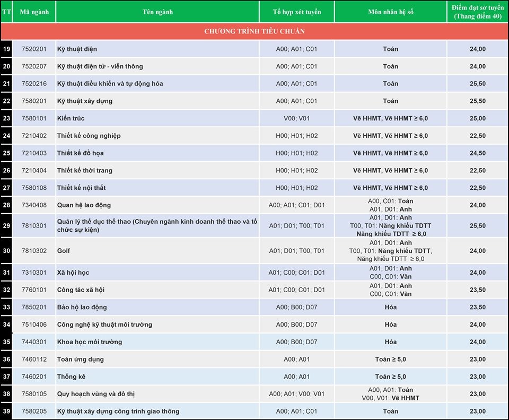Click the 'Hóa' subject for Bảo hộ lao động
509x420 pixels.
[x=391, y=308]
